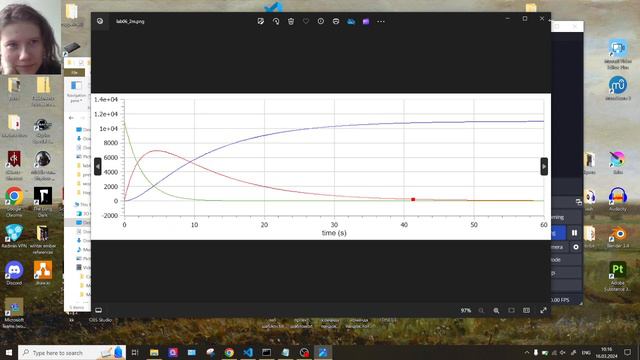Mark the photo as favorite with the heart
This screenshot has height=360, width=640.
click(306, 21)
